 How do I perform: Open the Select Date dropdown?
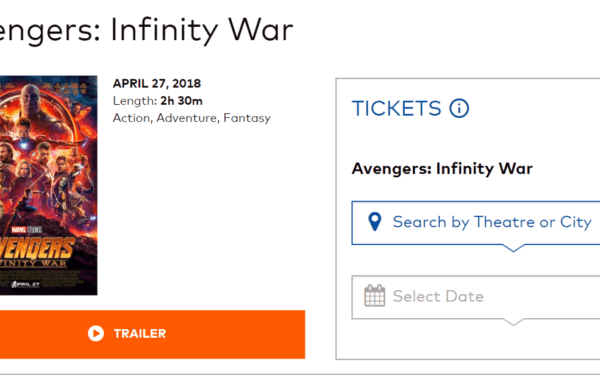[476, 297]
